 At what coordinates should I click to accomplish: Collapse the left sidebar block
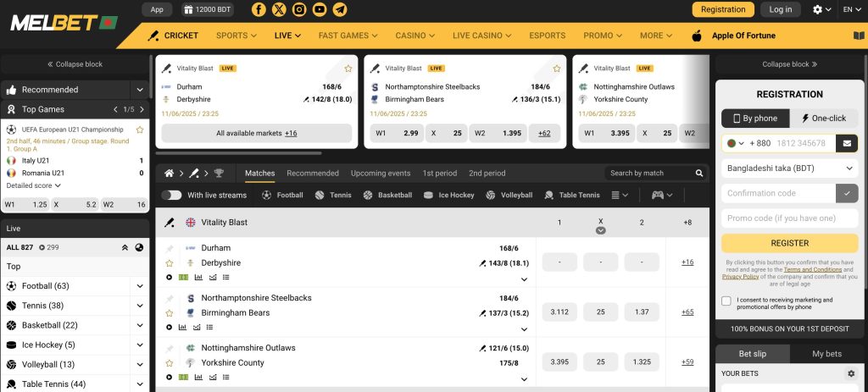(x=75, y=64)
